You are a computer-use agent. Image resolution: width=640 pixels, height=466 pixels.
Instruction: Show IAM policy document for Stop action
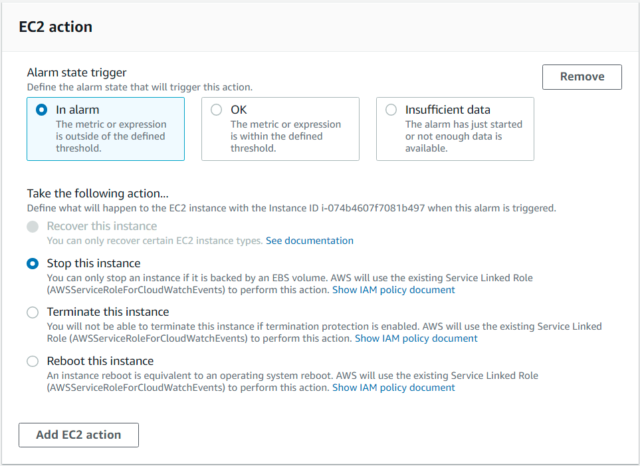click(393, 290)
